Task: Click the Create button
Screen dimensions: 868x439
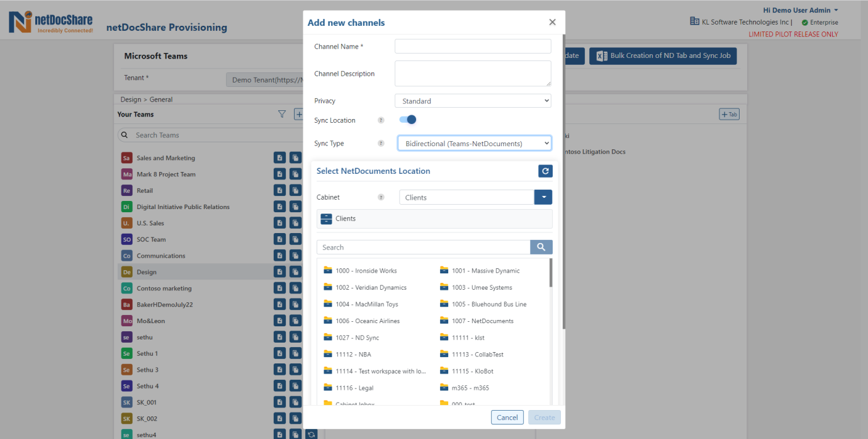Action: point(544,418)
